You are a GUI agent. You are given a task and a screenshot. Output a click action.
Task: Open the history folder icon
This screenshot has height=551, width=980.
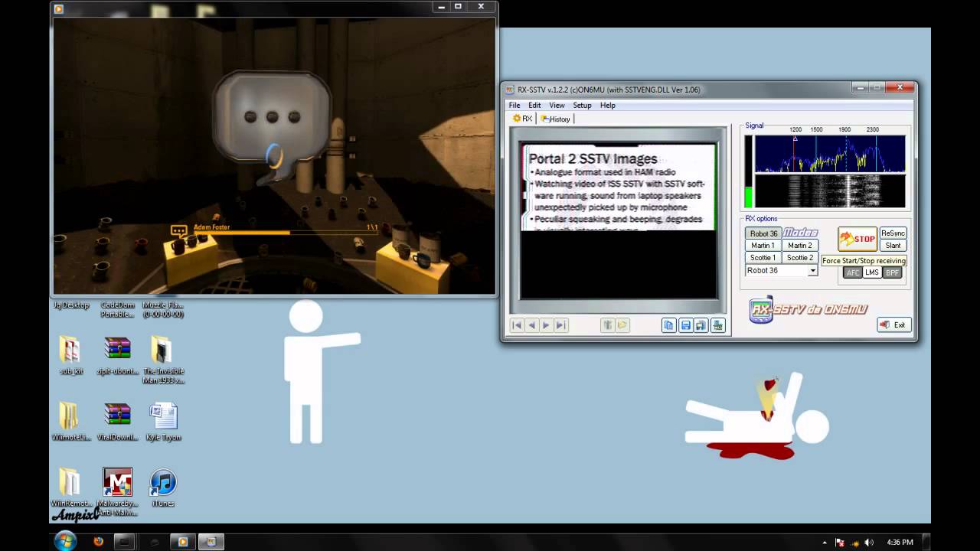coord(622,325)
